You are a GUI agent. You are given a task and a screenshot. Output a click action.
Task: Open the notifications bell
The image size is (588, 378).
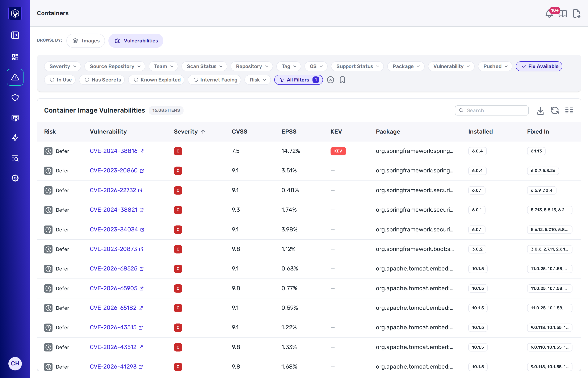coord(549,13)
